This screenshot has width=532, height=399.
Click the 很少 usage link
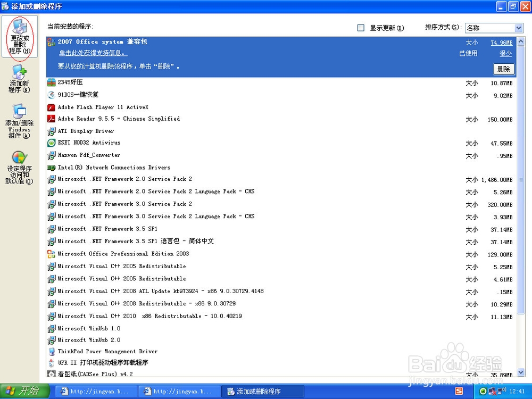coord(505,53)
